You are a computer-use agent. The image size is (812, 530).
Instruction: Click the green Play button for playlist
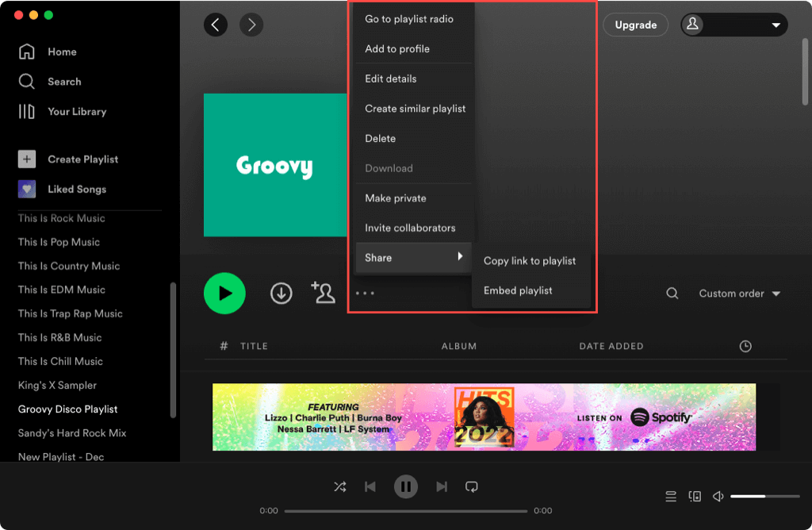[224, 294]
